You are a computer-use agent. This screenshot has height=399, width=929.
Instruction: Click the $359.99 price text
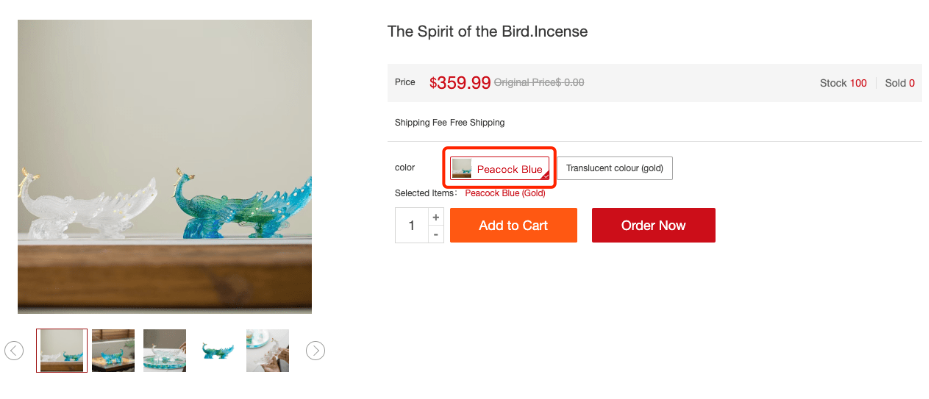pos(460,83)
